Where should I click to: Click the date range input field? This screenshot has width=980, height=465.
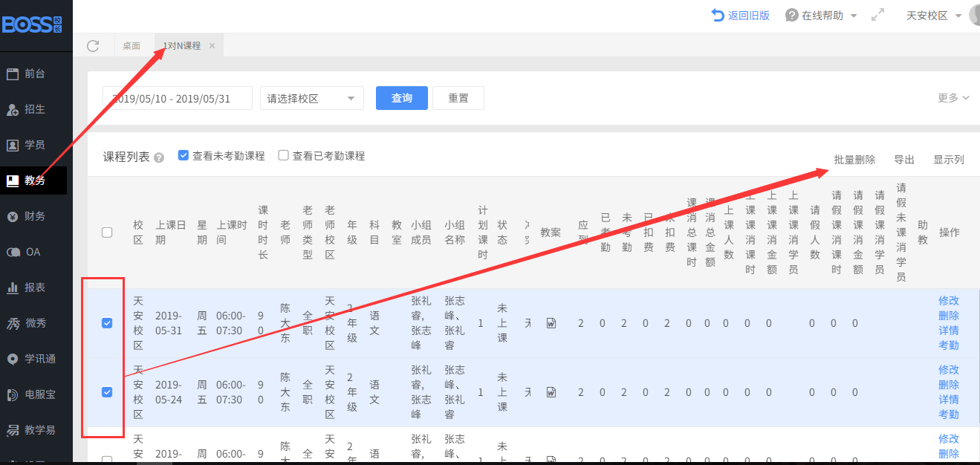tap(178, 98)
